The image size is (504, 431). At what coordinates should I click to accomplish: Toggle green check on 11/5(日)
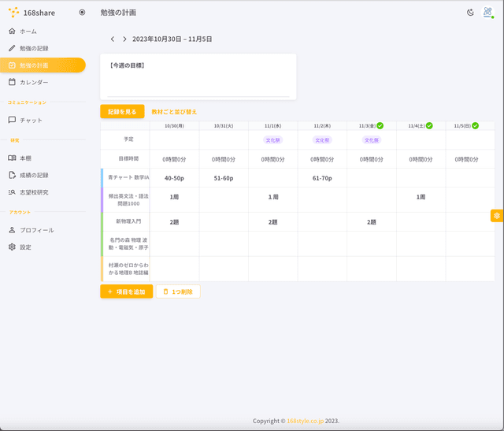pyautogui.click(x=475, y=126)
